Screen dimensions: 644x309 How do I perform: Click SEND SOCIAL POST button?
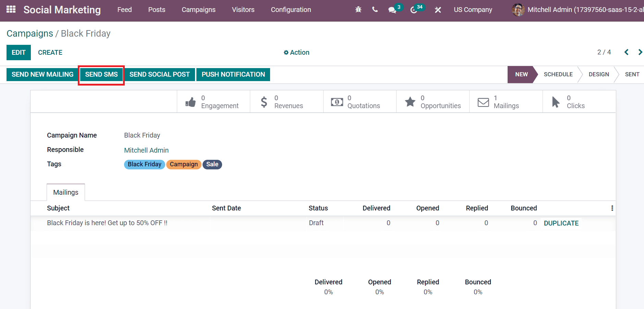point(159,74)
